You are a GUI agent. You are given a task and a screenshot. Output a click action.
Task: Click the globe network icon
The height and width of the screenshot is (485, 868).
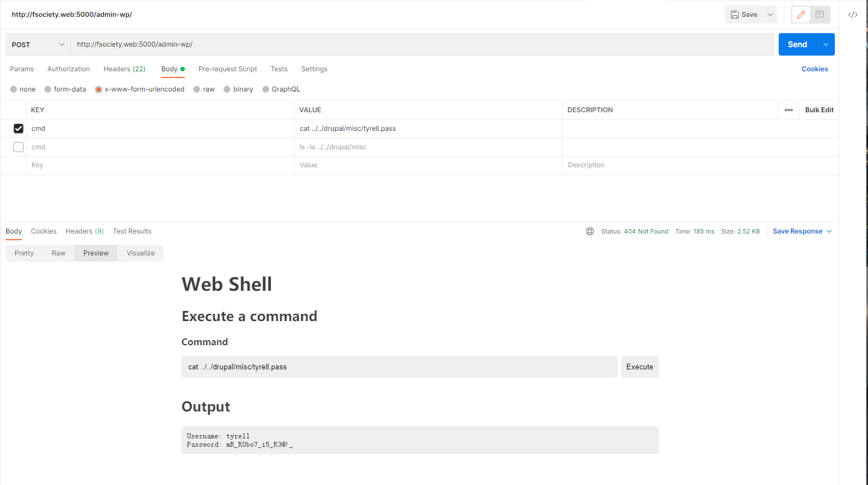pyautogui.click(x=590, y=231)
